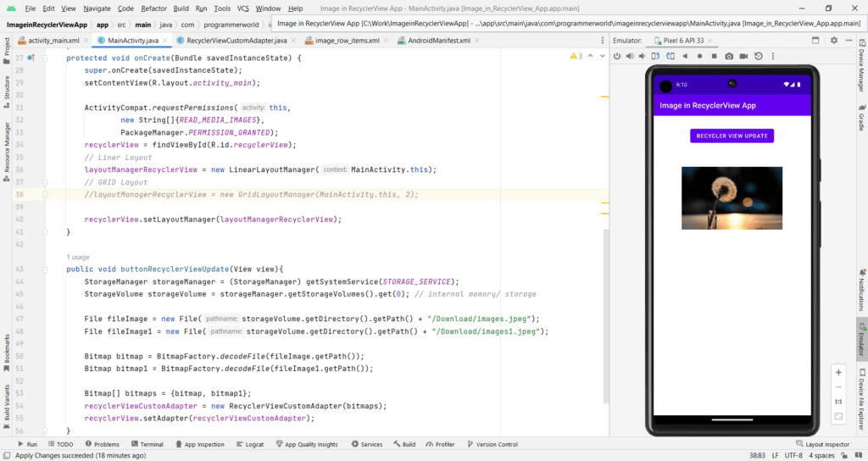
Task: Open the Problems tool window
Action: pos(103,444)
